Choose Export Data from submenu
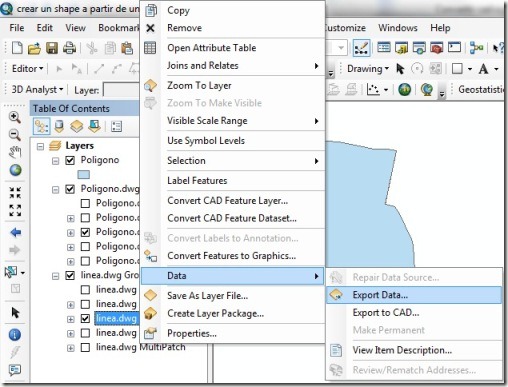This screenshot has width=508, height=387. 413,295
